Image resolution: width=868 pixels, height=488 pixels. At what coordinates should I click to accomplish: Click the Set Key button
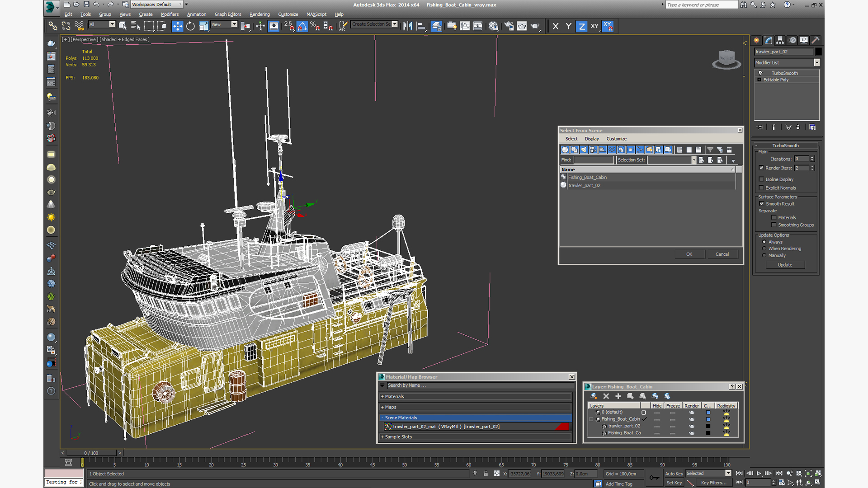click(x=674, y=483)
